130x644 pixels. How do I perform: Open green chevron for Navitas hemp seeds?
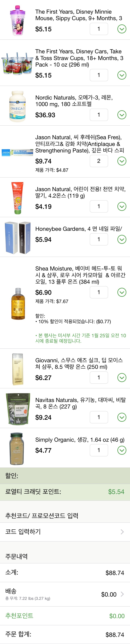121,417
